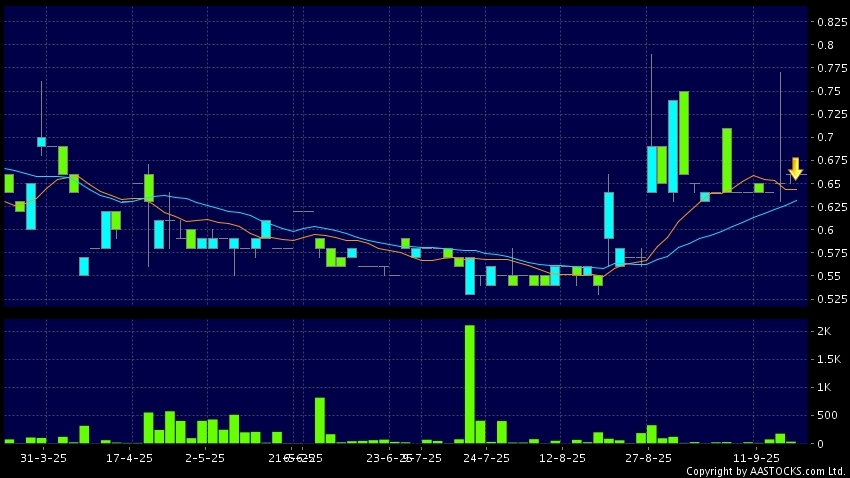Viewport: 850px width, 478px height.
Task: Click the tall green candle reaching 0.75
Action: 684,132
